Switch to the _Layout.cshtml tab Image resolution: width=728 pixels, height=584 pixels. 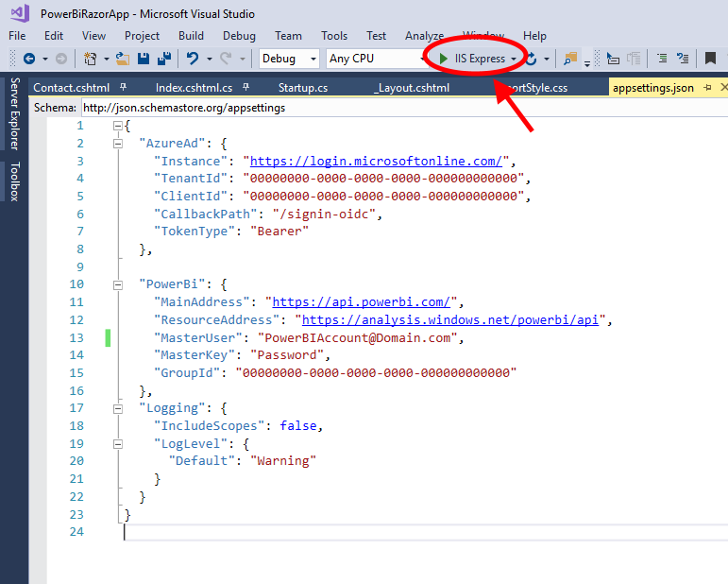click(412, 88)
